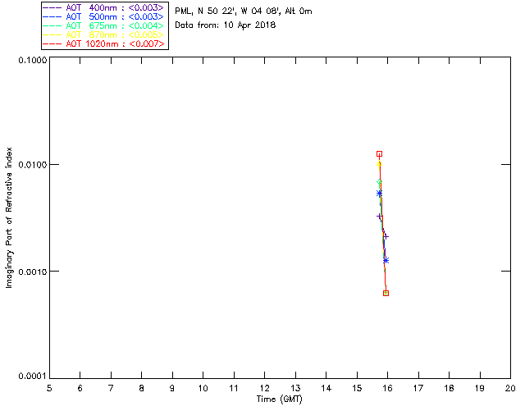Screen dimensions: 525x420
Task: Click the 0.0100 y-axis tick label
Action: [x=33, y=165]
